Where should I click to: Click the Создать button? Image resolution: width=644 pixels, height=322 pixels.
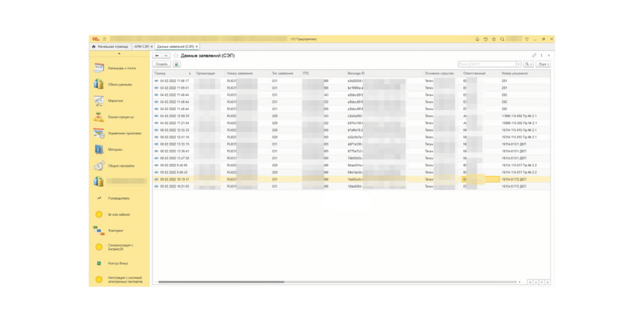tap(162, 64)
